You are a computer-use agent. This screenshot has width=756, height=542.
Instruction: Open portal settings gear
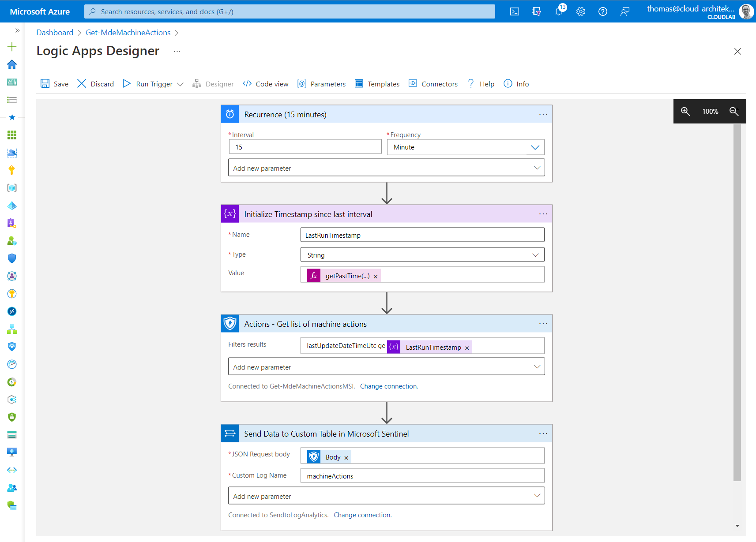(x=581, y=11)
